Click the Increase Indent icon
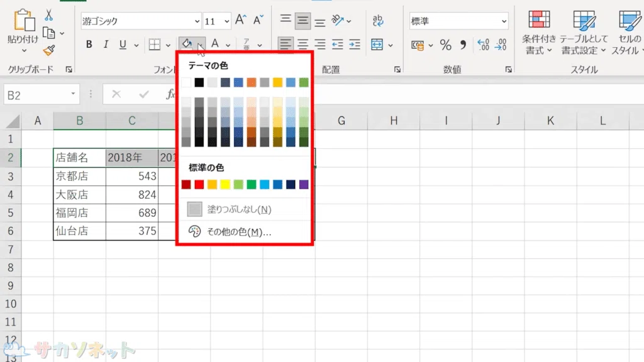The width and height of the screenshot is (644, 362). click(355, 44)
